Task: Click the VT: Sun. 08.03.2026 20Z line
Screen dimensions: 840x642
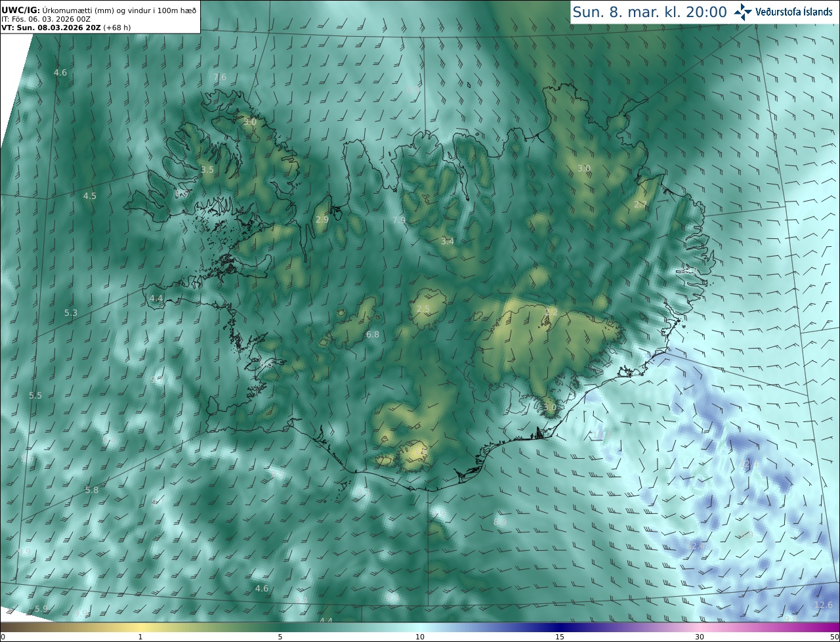Action: tap(66, 28)
